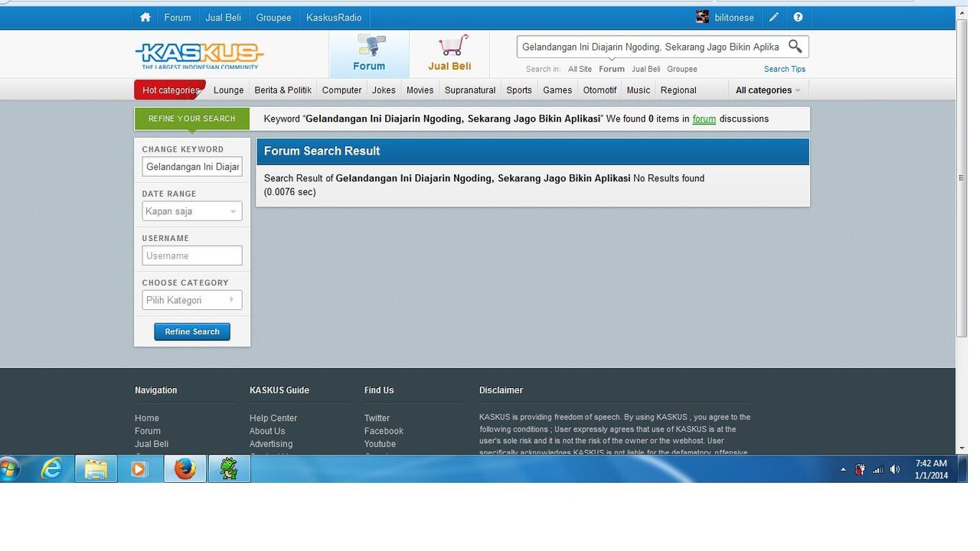Open Jual Beli in the top bar

coord(224,17)
